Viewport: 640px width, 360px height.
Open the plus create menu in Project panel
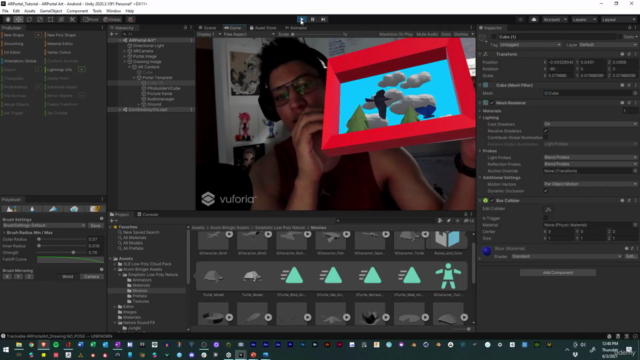tap(113, 220)
